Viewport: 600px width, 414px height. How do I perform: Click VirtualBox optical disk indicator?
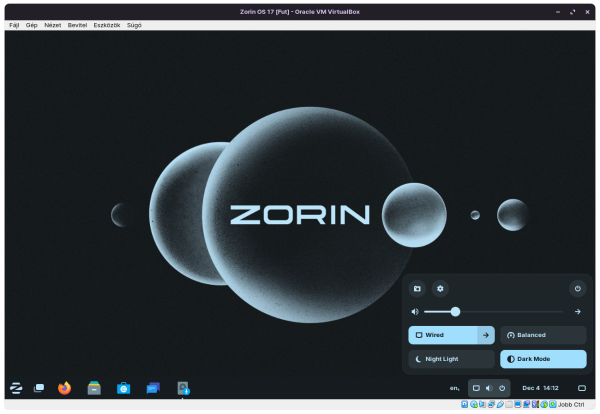(x=474, y=404)
